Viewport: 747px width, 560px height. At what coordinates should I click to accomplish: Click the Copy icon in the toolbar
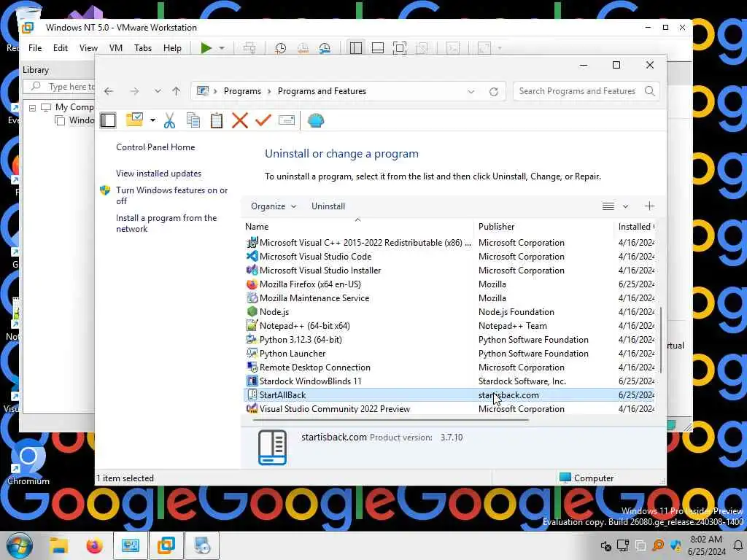coord(193,120)
